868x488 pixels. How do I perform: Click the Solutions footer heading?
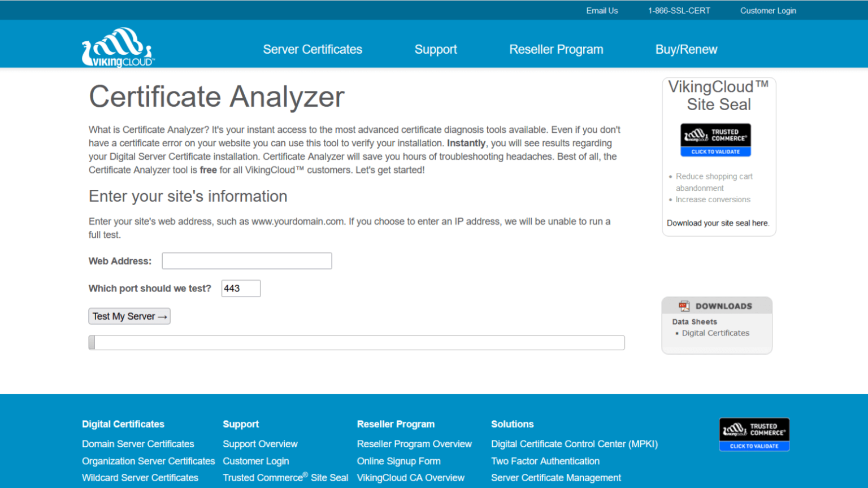pos(512,424)
